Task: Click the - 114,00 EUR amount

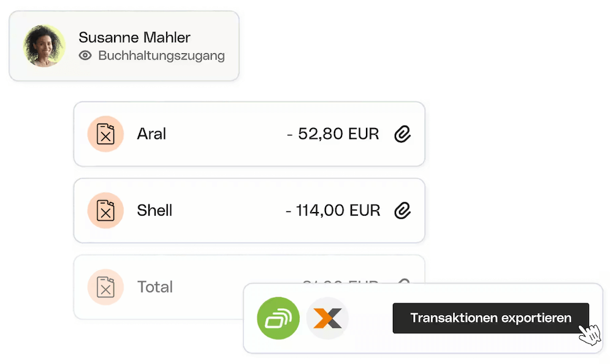Action: point(333,210)
